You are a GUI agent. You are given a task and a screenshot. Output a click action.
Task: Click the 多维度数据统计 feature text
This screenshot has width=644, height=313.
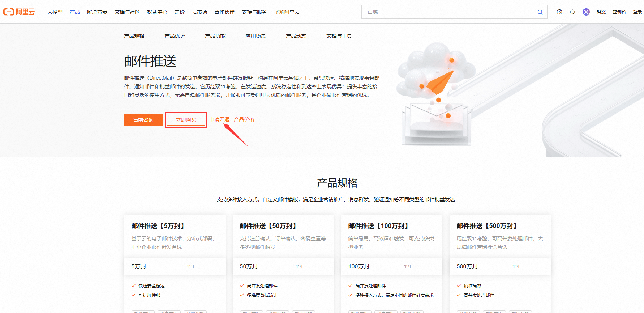pos(262,295)
